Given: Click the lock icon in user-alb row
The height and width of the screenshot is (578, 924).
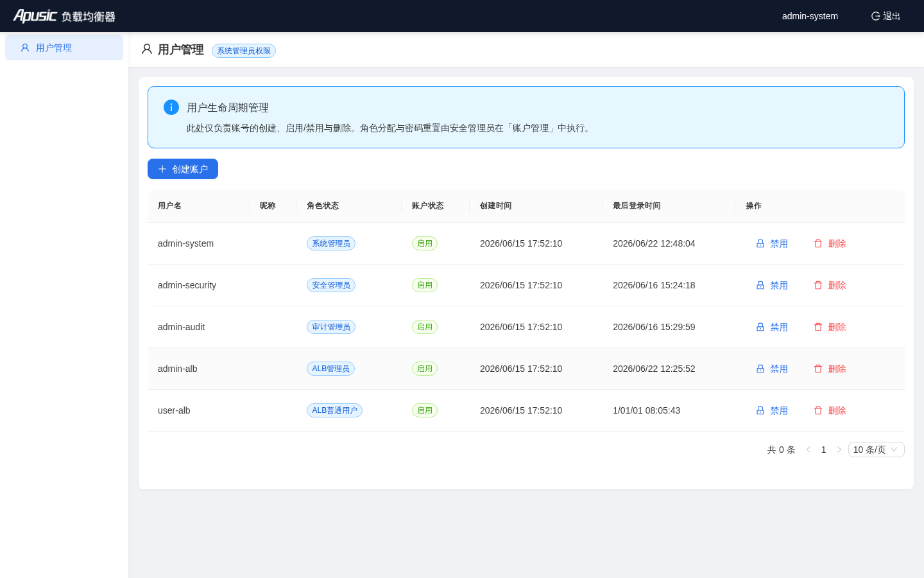Looking at the screenshot, I should click(760, 410).
